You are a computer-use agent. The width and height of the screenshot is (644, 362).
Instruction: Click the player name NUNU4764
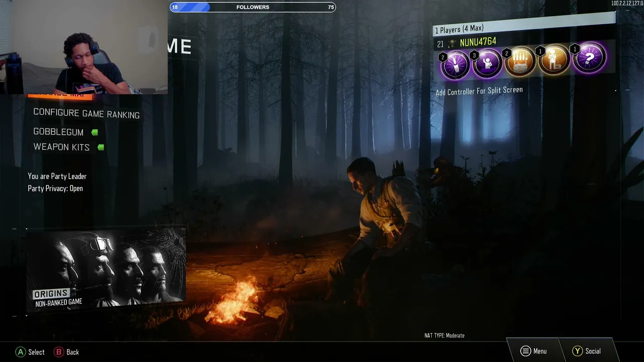click(x=478, y=42)
